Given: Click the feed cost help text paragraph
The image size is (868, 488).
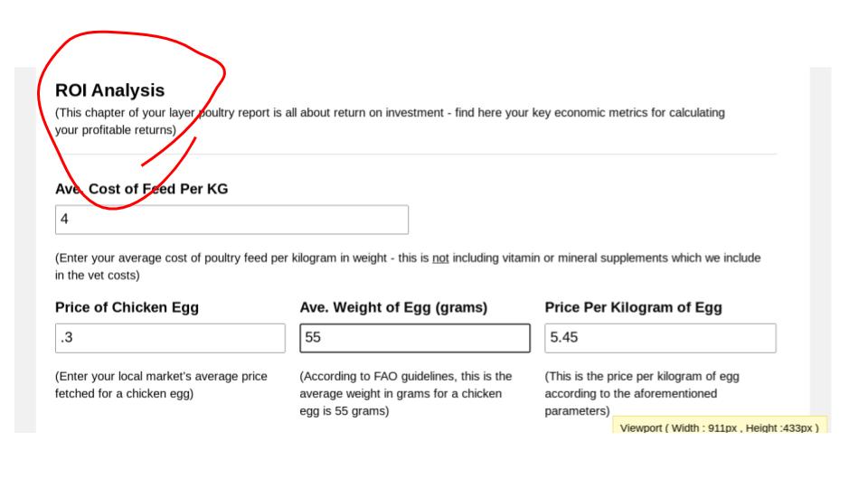Looking at the screenshot, I should tap(408, 266).
